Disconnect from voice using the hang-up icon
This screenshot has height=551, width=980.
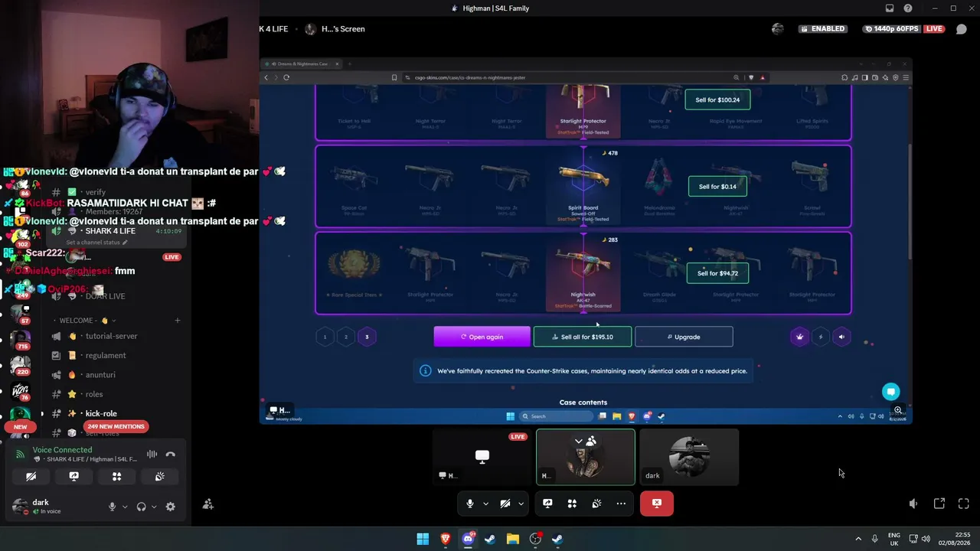pyautogui.click(x=171, y=455)
